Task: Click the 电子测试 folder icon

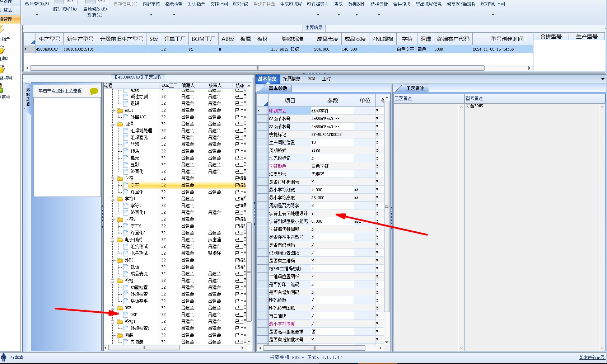Action: point(120,240)
